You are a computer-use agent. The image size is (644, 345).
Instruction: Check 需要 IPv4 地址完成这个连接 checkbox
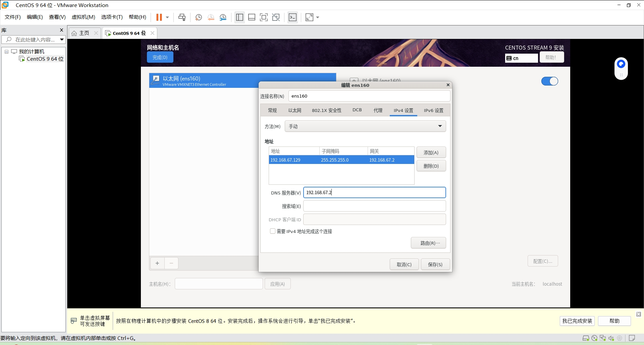[x=273, y=231]
